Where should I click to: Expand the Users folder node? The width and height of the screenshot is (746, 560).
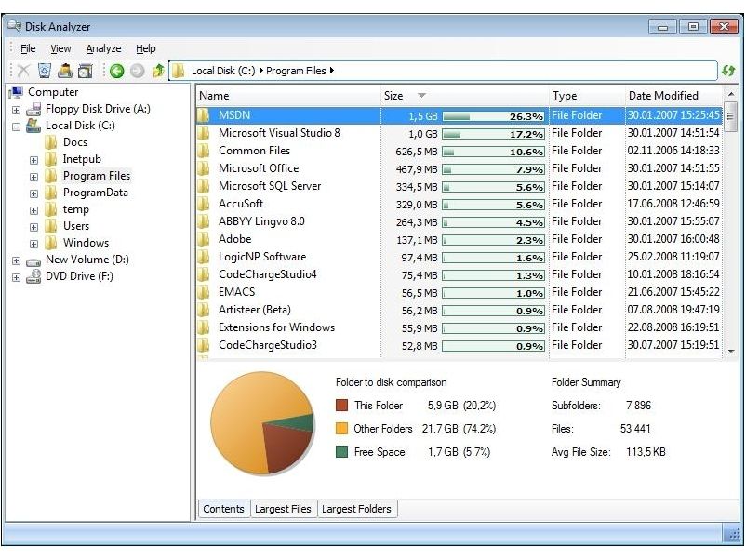33,227
